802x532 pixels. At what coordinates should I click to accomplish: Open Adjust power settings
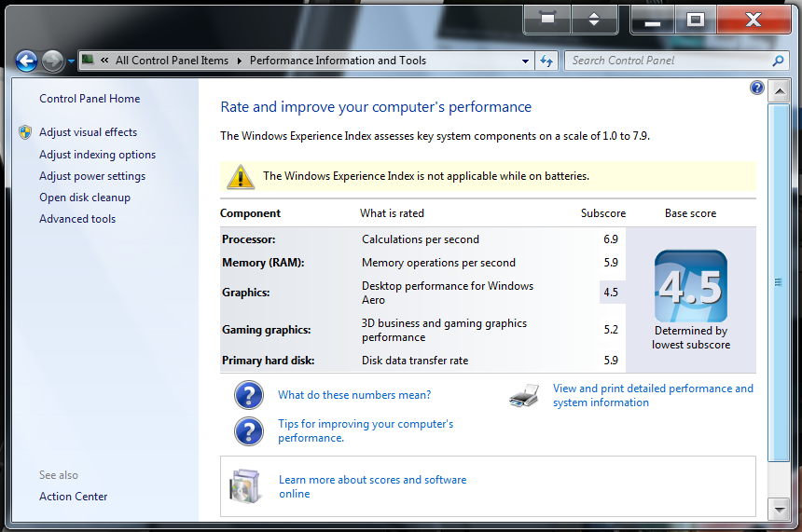tap(92, 176)
